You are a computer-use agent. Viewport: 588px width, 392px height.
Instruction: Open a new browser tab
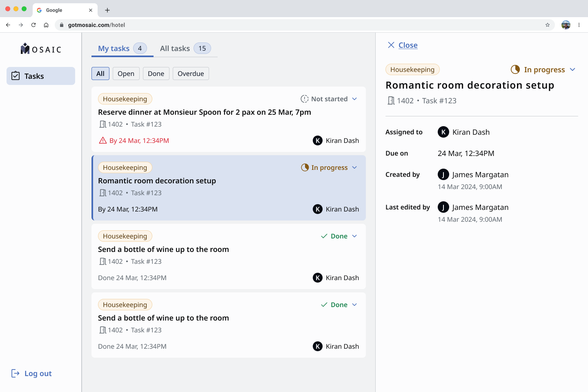click(107, 10)
